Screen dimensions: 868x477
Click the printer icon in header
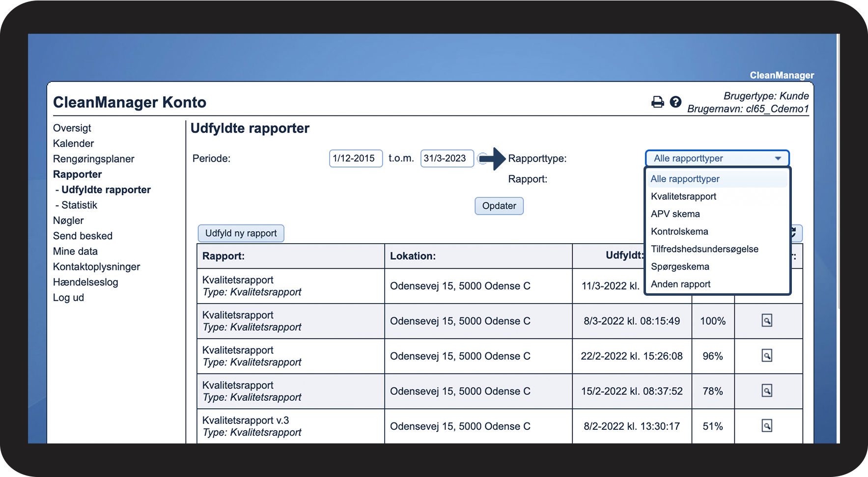(x=657, y=102)
